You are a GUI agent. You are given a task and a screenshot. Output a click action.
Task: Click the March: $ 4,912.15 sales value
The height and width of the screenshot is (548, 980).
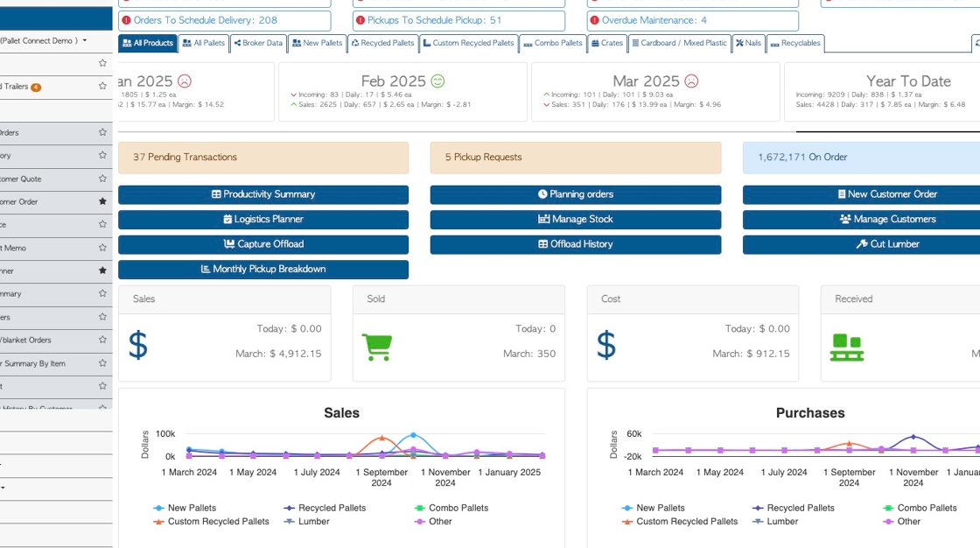(278, 354)
